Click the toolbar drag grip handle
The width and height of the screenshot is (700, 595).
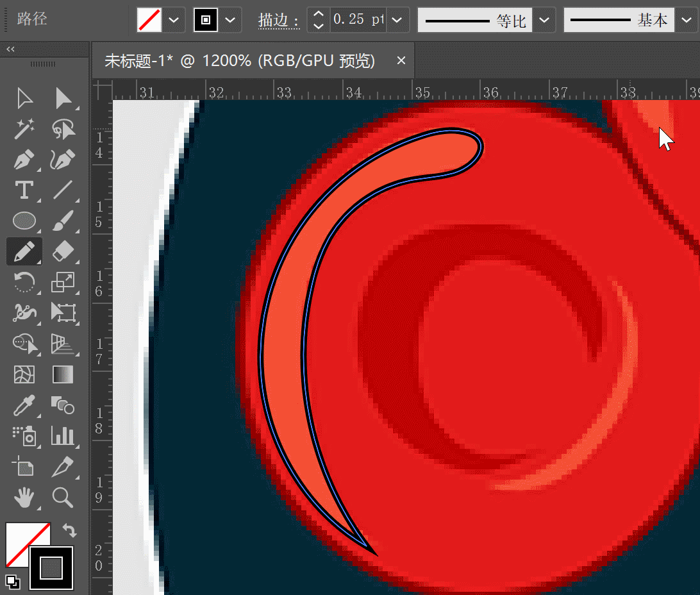[43, 64]
